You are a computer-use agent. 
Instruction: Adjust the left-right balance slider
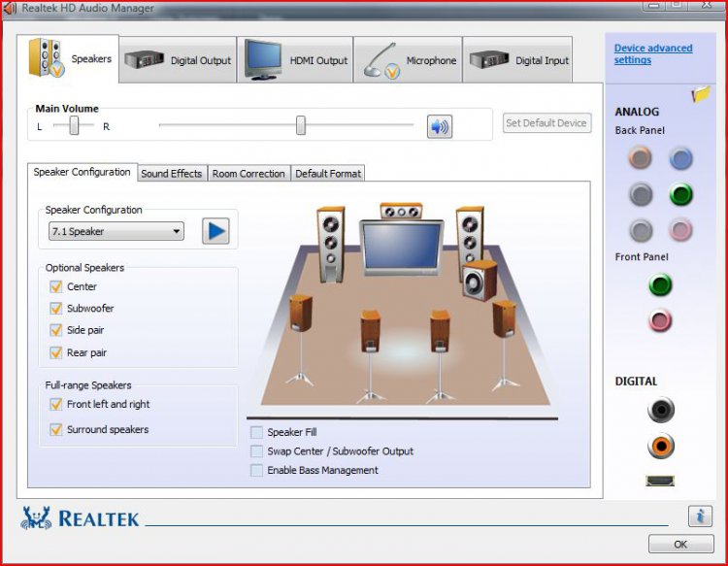click(x=74, y=125)
